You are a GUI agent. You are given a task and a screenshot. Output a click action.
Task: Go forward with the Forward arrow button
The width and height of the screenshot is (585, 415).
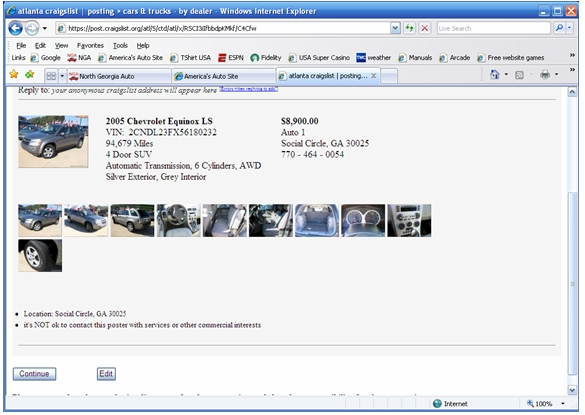point(32,28)
